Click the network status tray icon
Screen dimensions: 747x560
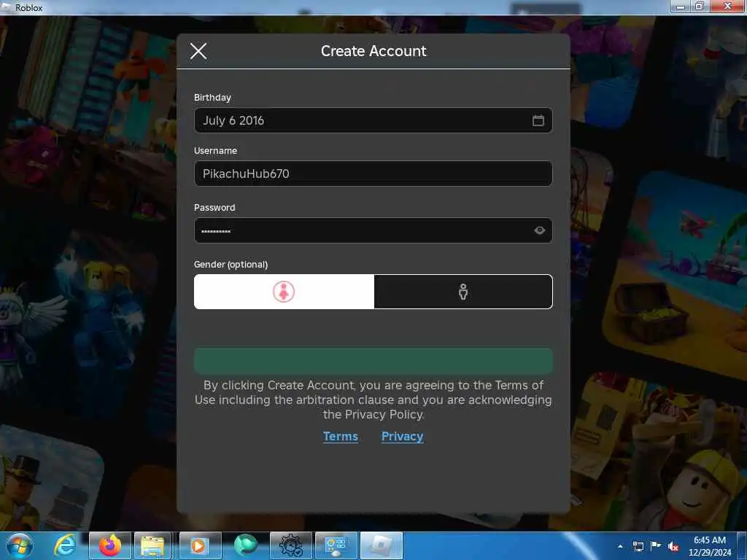click(638, 546)
